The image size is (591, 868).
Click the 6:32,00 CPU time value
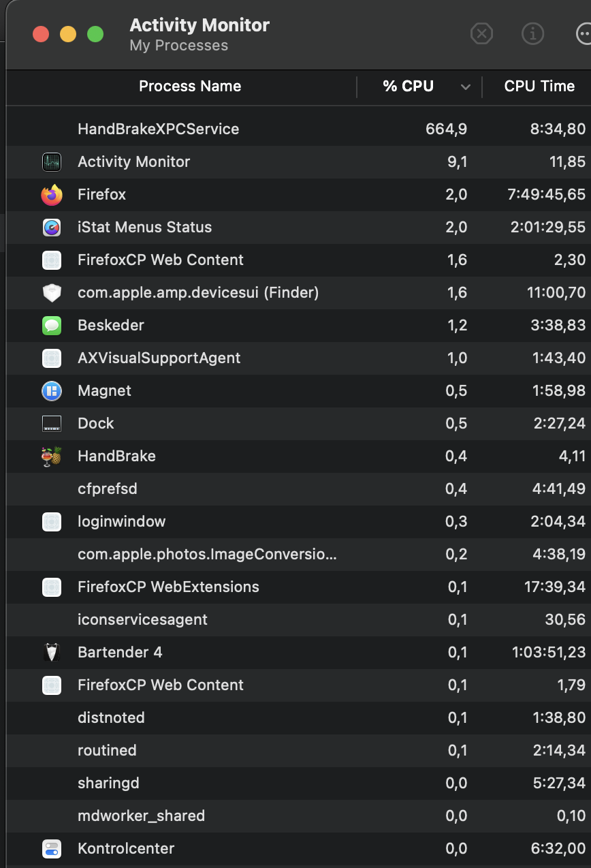(x=558, y=848)
